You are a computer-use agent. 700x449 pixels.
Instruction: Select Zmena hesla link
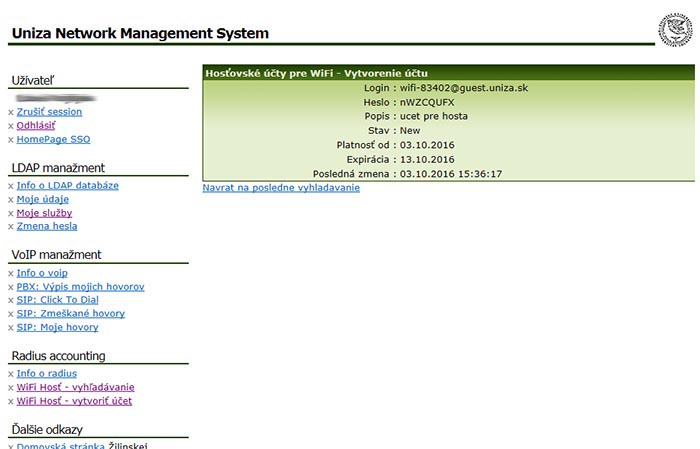point(47,226)
